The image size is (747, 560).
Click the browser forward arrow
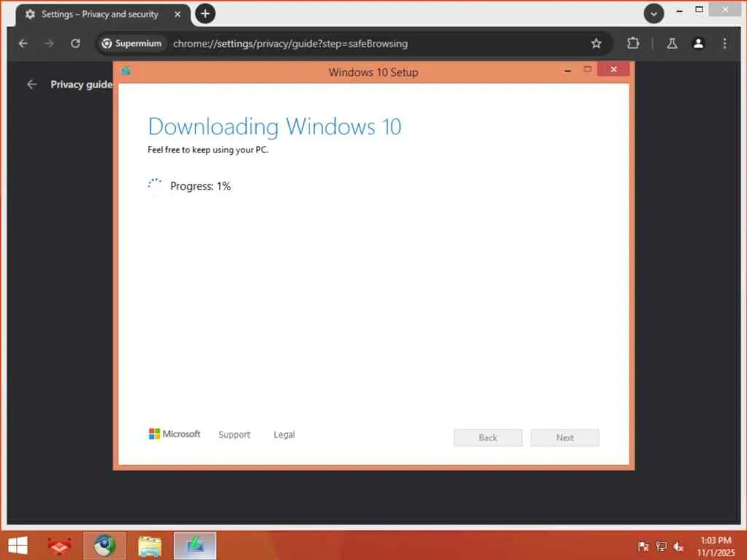49,43
